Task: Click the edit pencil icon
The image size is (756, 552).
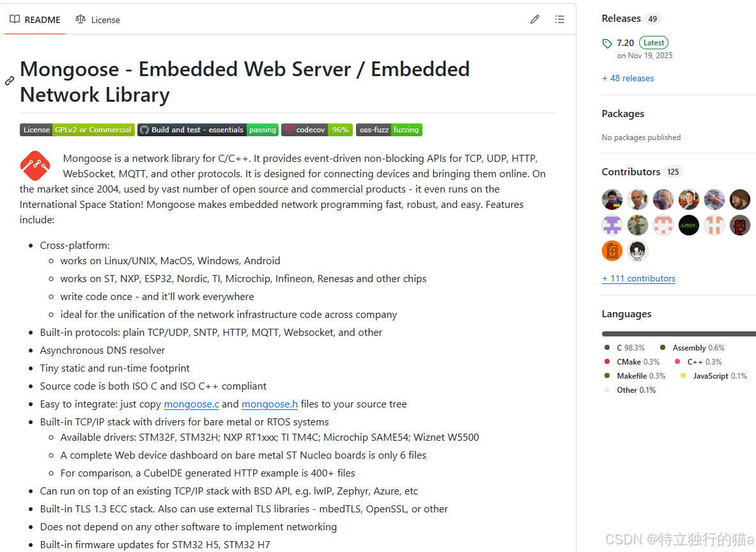Action: click(x=535, y=19)
